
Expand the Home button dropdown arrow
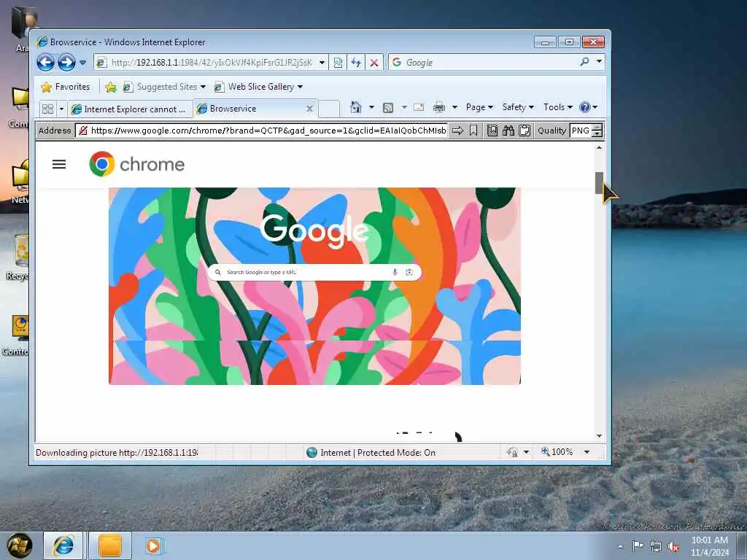pos(371,107)
